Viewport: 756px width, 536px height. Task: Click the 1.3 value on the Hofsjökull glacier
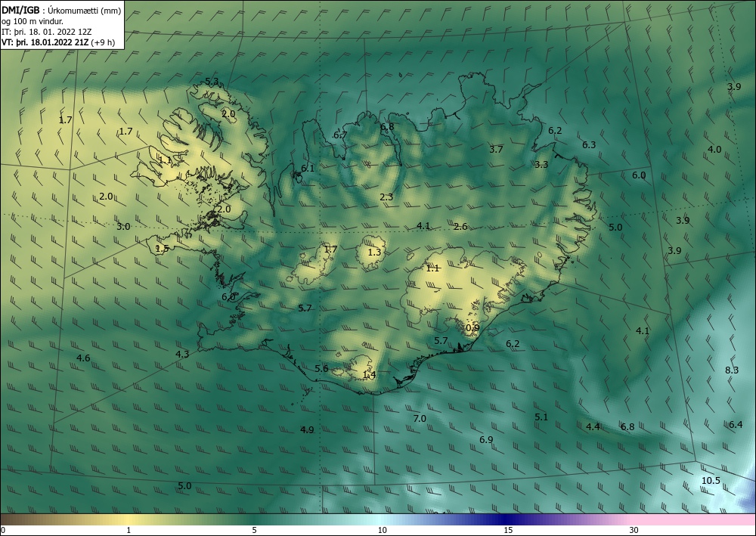point(374,252)
